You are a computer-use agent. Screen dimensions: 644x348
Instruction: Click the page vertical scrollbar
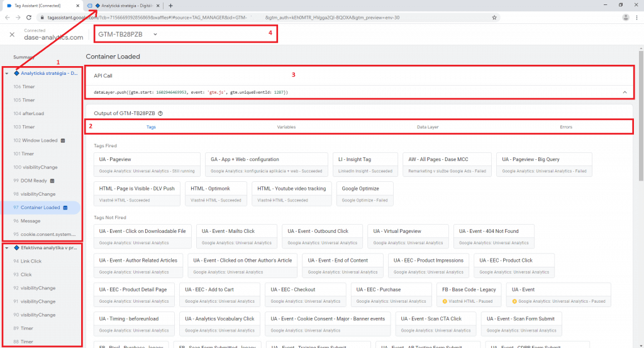point(641,115)
